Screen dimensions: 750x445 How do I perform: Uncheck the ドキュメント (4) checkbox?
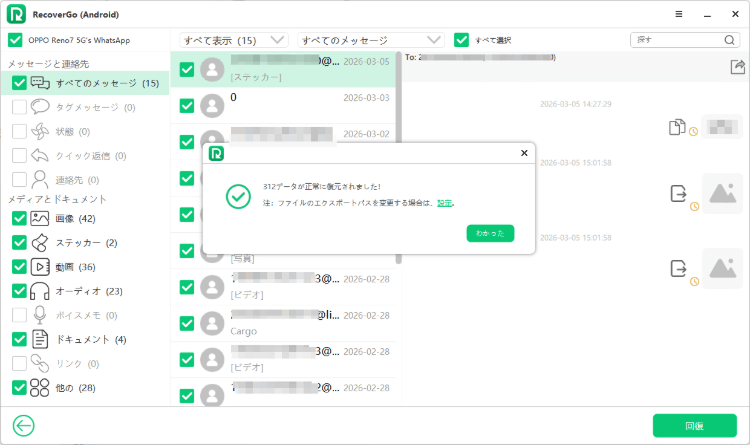[x=19, y=339]
